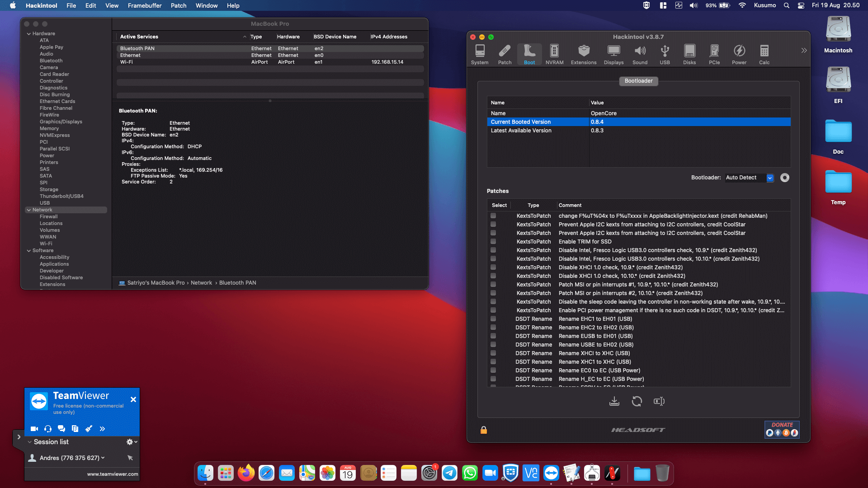Collapse the Hardware section in the sidebar
868x488 pixels.
click(x=29, y=34)
